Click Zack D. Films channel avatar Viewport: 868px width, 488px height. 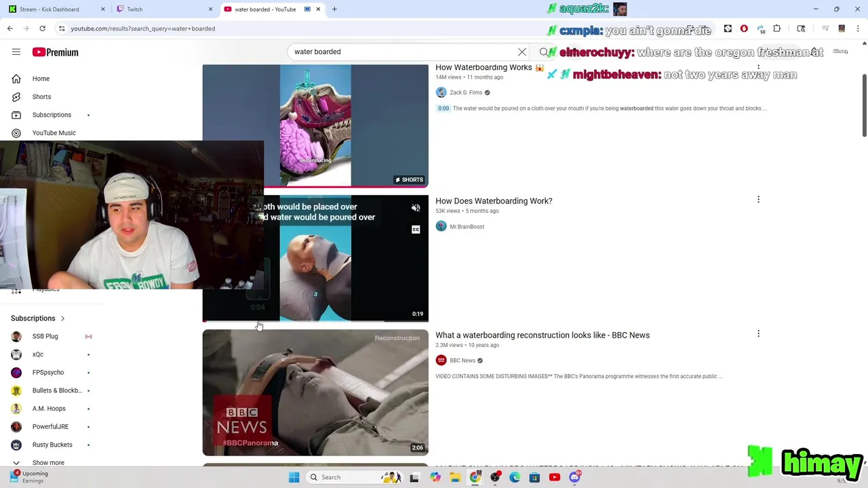coord(441,92)
